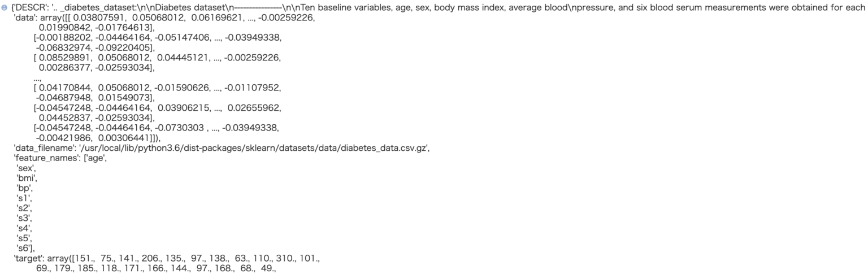Screen dimensions: 868x274
Task: Click the 's4' feature name
Action: [x=24, y=228]
